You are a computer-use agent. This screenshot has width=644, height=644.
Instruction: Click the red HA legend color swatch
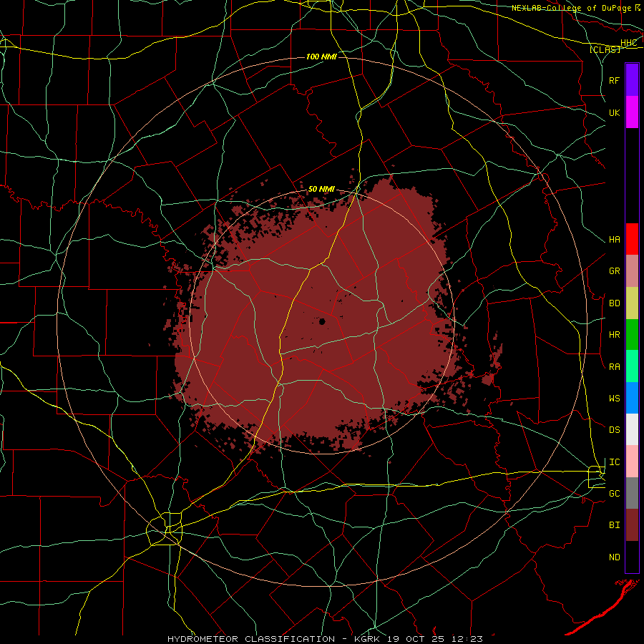[x=632, y=239]
